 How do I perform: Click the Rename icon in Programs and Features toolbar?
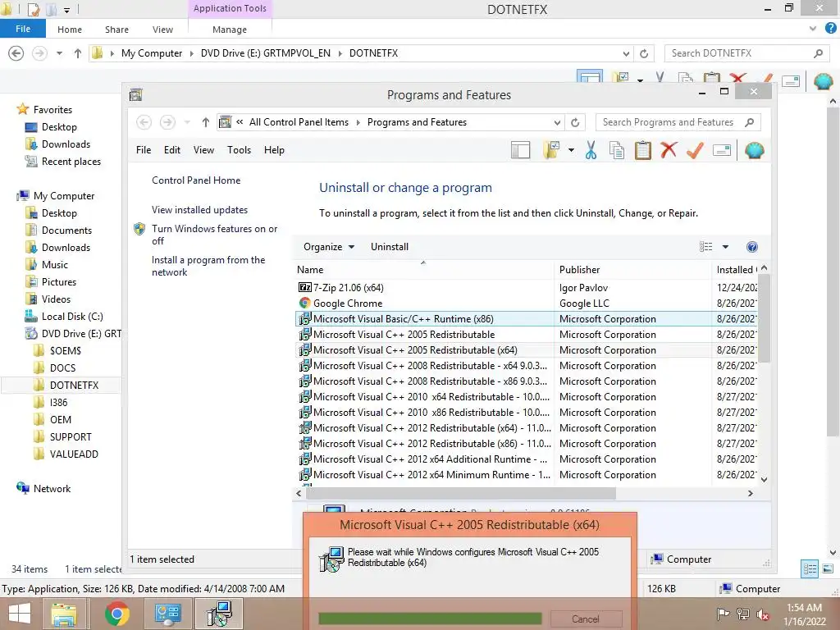(x=722, y=151)
